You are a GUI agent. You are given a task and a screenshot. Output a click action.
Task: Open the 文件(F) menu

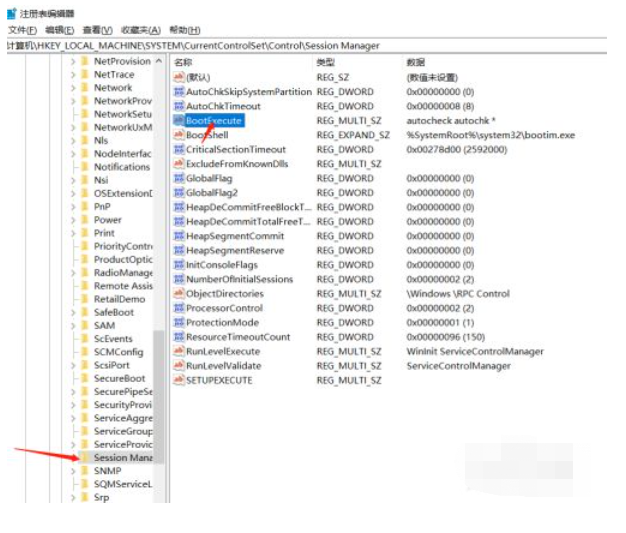[x=22, y=30]
